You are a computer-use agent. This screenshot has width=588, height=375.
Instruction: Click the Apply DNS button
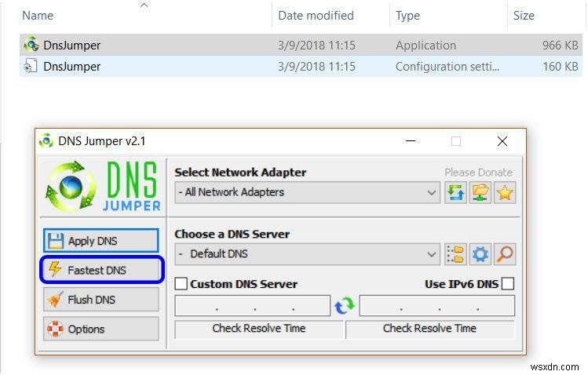coord(100,241)
